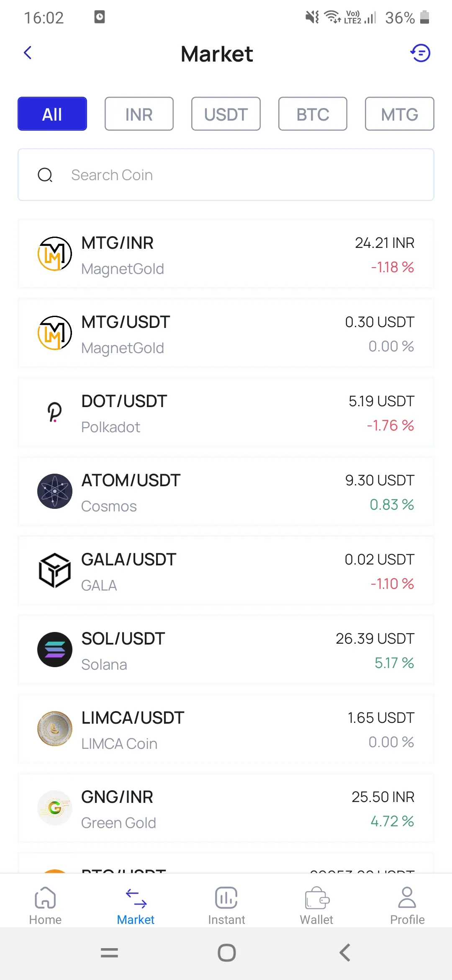Open the MTG/USDT market pair
The width and height of the screenshot is (452, 980).
(x=226, y=333)
